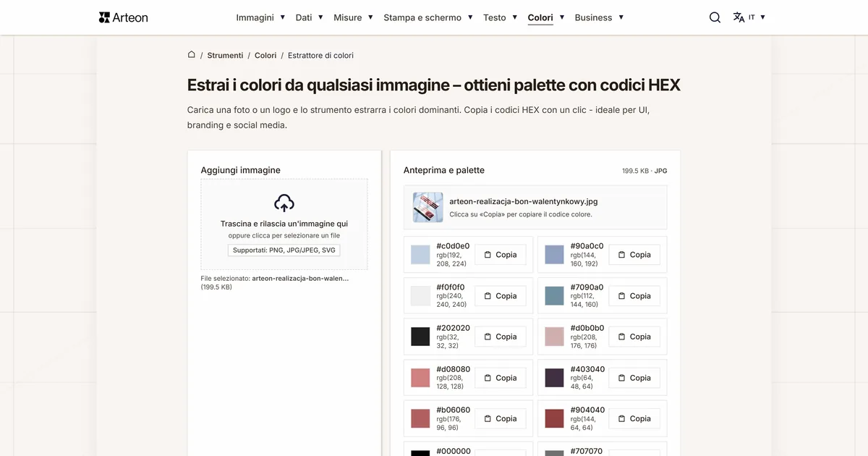Click the #000000 hex code text
Image resolution: width=868 pixels, height=456 pixels.
(x=454, y=451)
